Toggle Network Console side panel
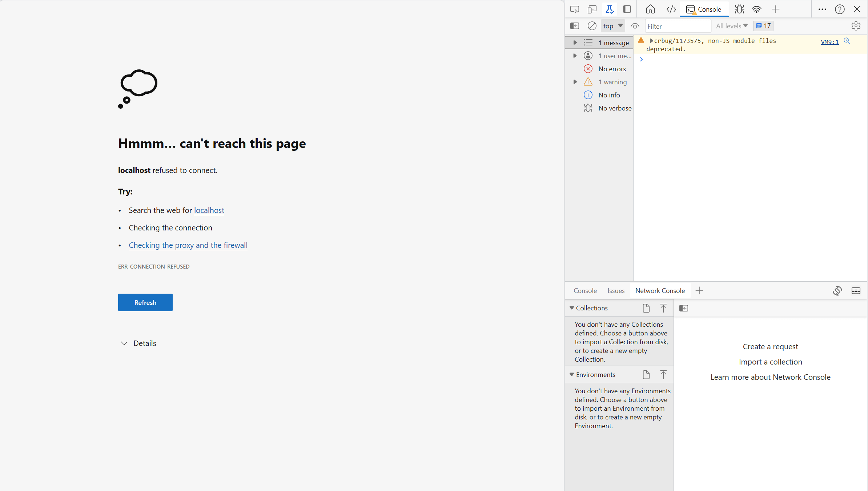 (683, 308)
